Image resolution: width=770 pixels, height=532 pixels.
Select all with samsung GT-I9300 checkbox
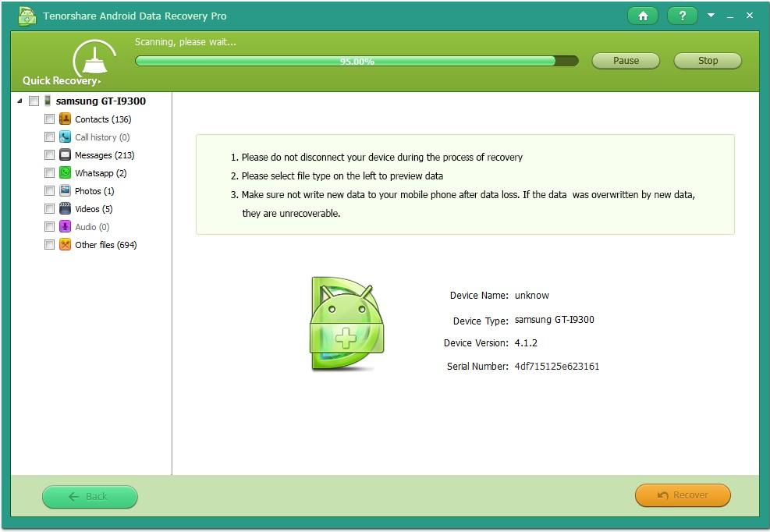point(34,101)
